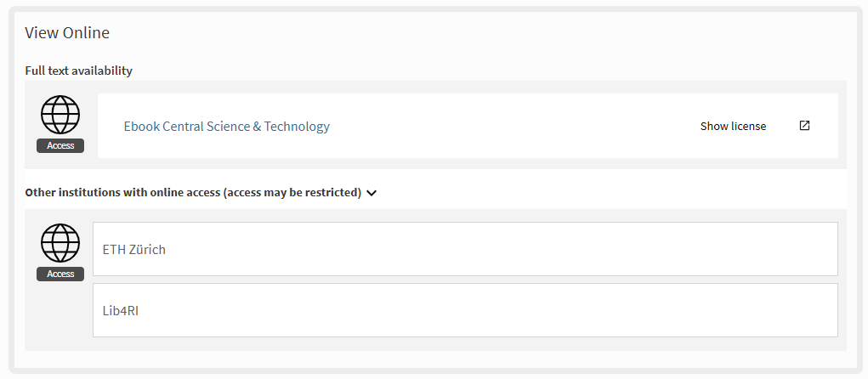Image resolution: width=868 pixels, height=379 pixels.
Task: Toggle the "Other institutions with online access" heading
Action: tap(122, 193)
